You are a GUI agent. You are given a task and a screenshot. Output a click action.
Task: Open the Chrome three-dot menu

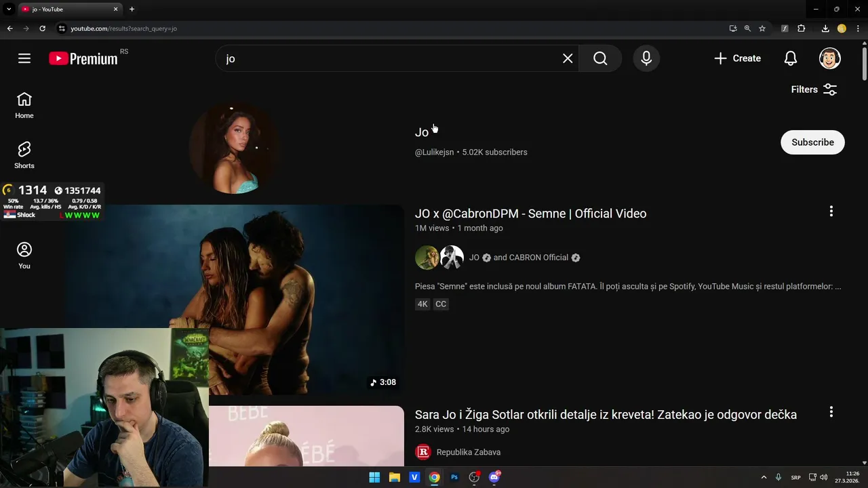point(858,28)
